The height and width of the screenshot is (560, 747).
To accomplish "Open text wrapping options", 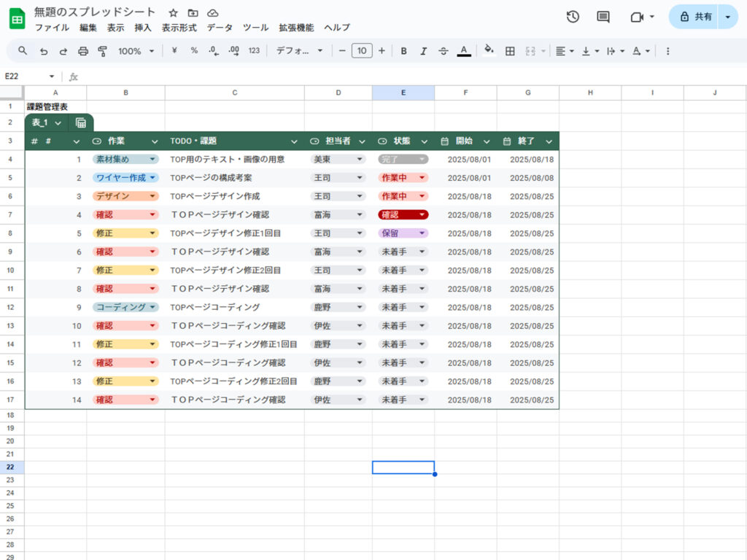I will pyautogui.click(x=616, y=51).
